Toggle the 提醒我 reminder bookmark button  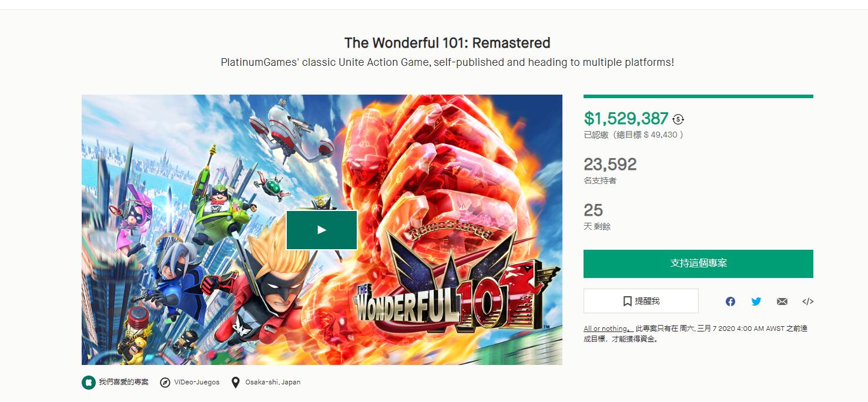click(641, 301)
